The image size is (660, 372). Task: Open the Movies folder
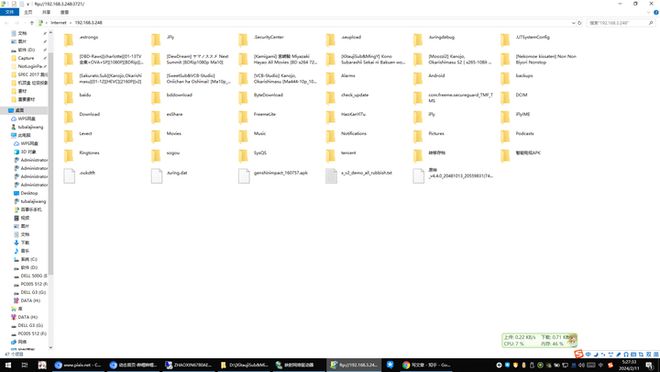tap(167, 136)
